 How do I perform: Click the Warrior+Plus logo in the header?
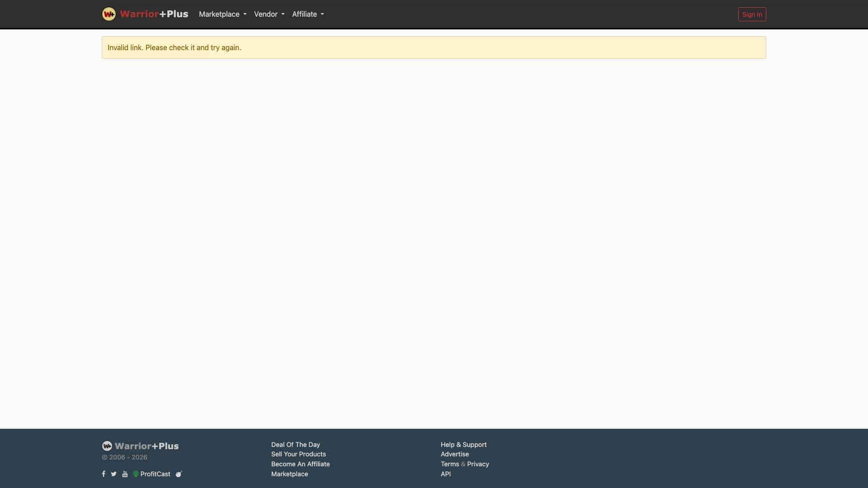pos(145,14)
